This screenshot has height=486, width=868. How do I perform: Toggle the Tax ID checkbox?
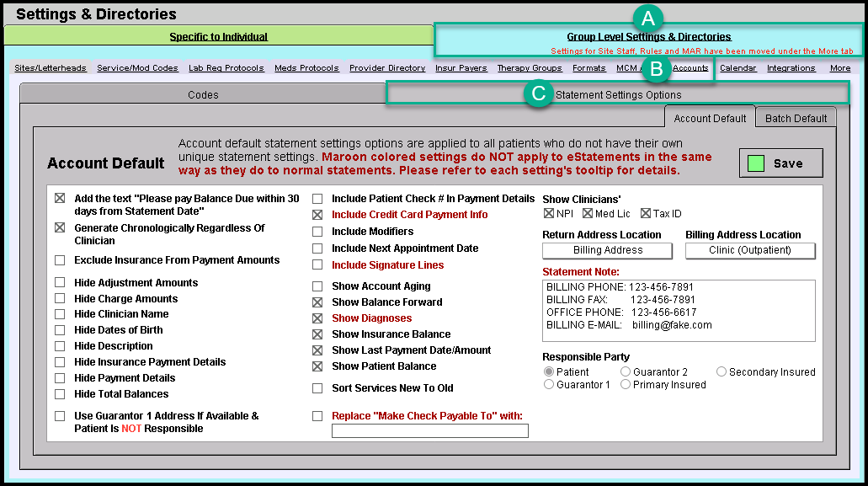click(x=646, y=214)
